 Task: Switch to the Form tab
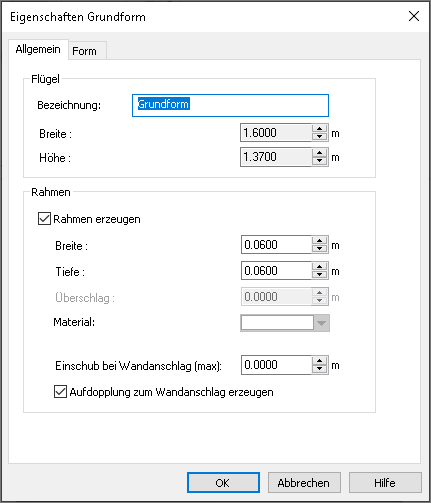[x=84, y=51]
